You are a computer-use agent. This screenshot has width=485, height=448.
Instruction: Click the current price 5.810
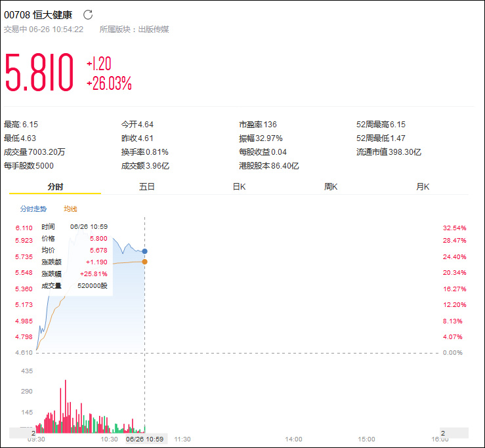click(39, 72)
